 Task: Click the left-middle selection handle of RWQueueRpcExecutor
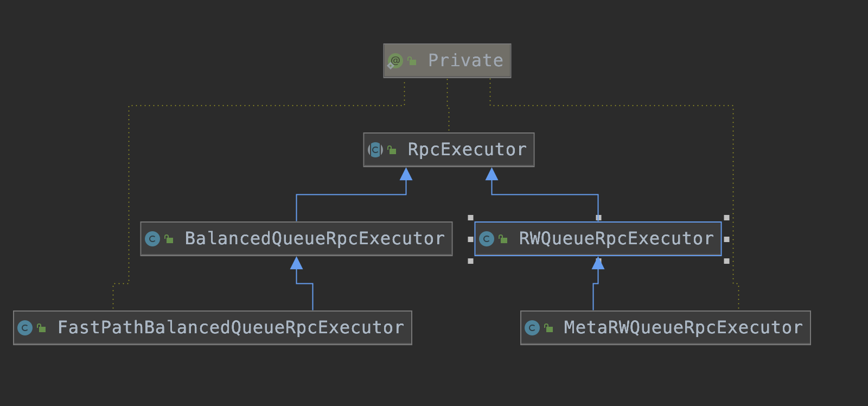[470, 239]
